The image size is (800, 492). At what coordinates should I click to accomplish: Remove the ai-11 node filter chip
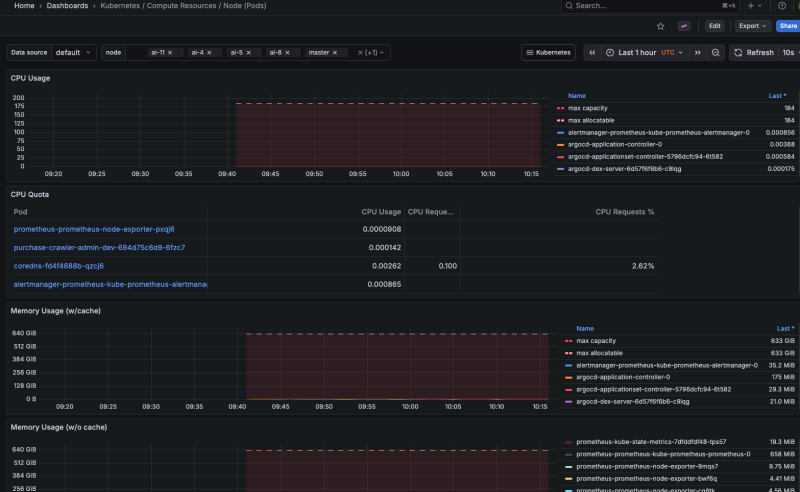(170, 52)
